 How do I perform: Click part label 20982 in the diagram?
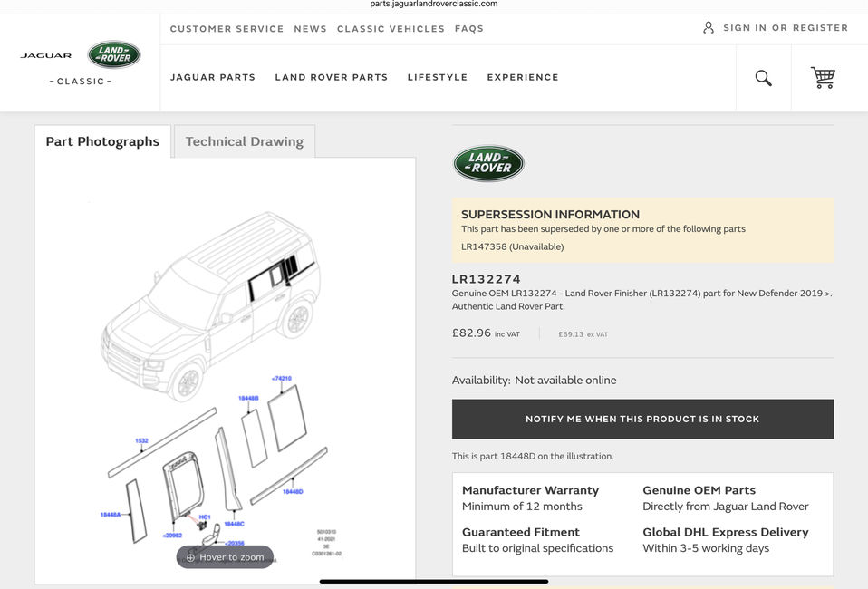172,536
